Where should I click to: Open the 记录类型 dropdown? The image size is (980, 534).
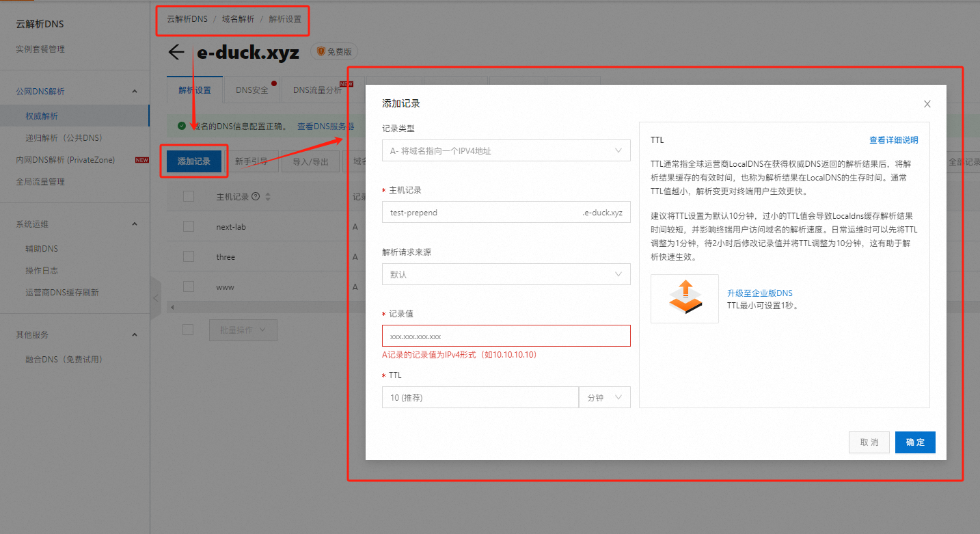506,151
